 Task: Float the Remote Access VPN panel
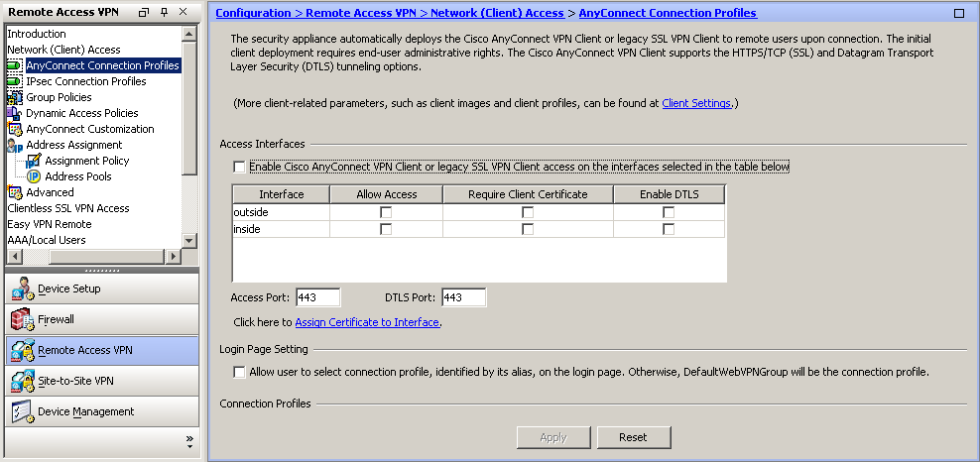point(144,12)
